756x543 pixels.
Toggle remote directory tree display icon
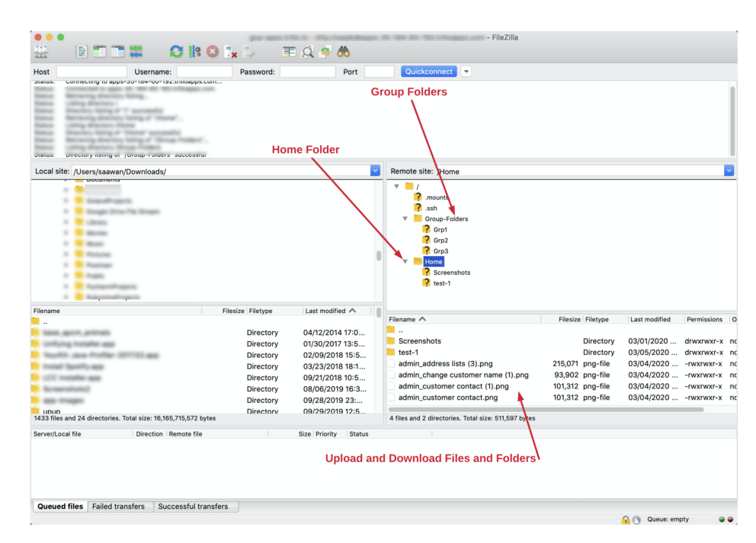(x=117, y=52)
